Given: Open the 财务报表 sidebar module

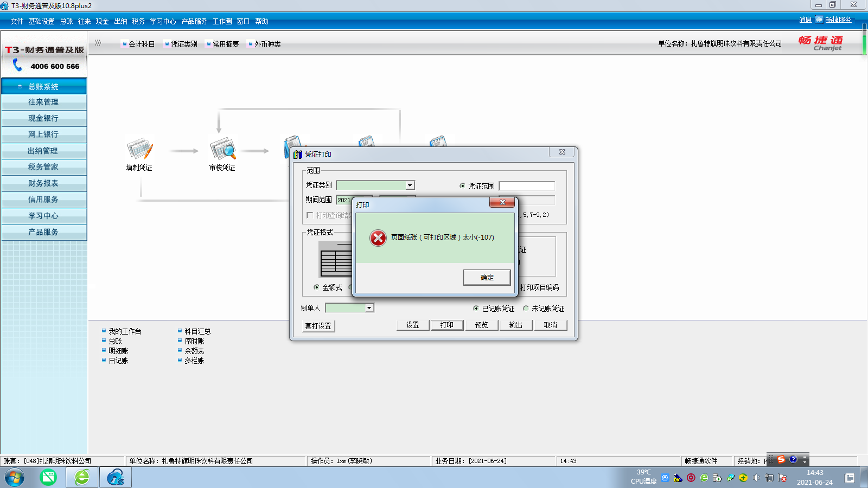Looking at the screenshot, I should pos(44,183).
